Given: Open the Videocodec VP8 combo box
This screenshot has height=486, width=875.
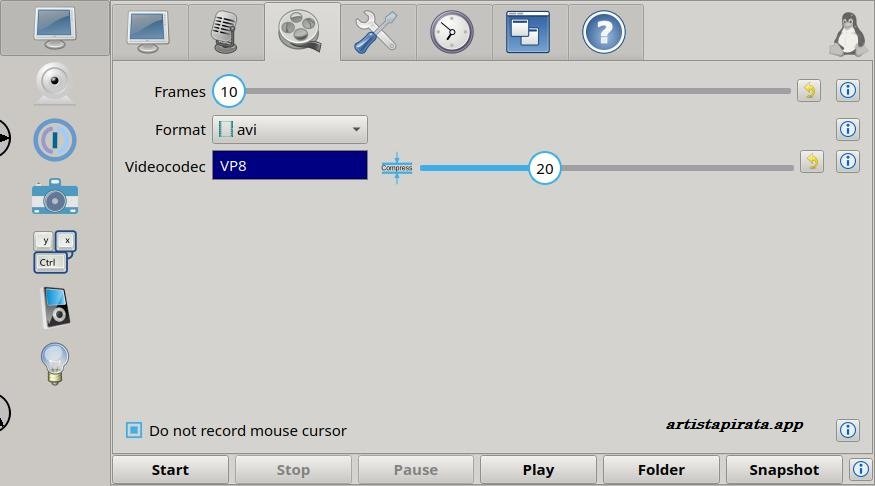Looking at the screenshot, I should (289, 166).
